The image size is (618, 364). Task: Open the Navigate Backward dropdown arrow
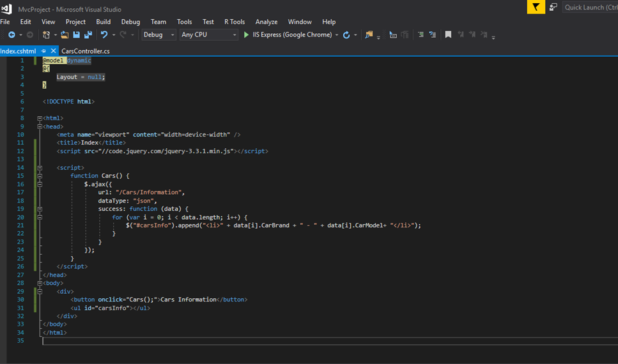pos(20,34)
